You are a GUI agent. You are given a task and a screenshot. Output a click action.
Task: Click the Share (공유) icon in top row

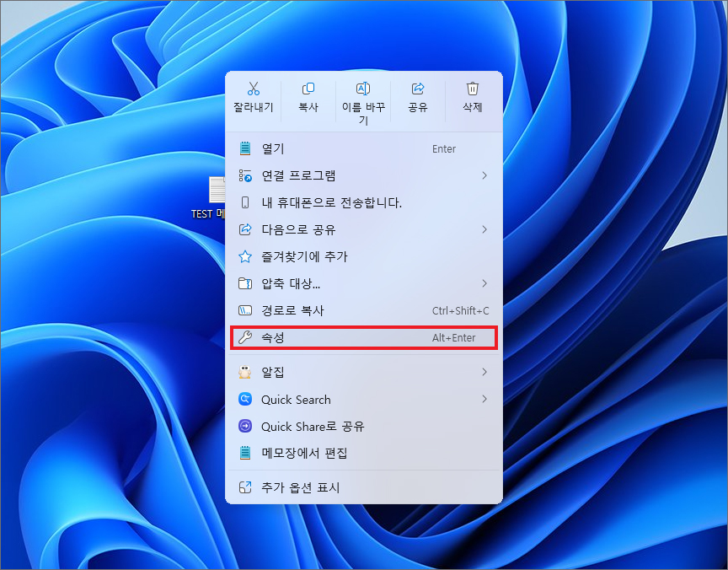[418, 89]
